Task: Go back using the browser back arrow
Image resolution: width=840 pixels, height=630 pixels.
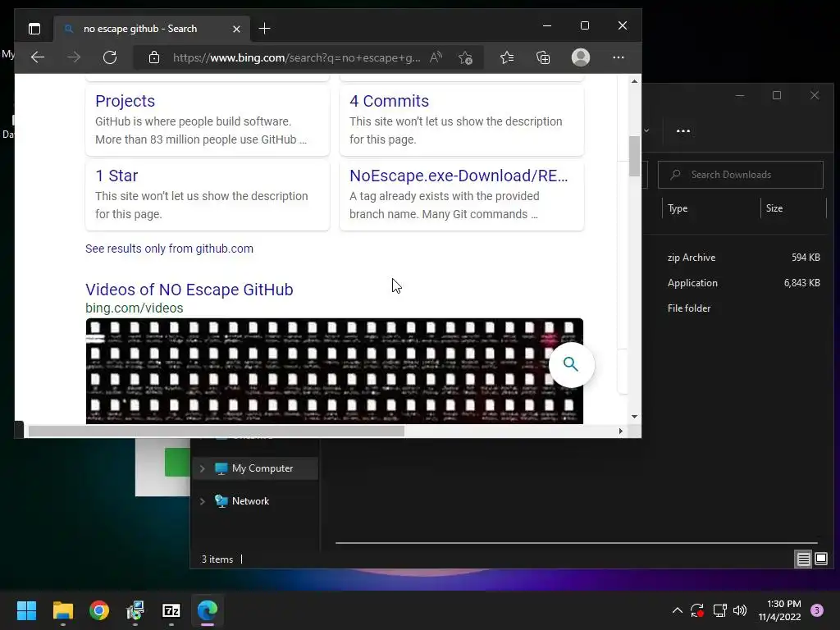Action: pyautogui.click(x=38, y=57)
